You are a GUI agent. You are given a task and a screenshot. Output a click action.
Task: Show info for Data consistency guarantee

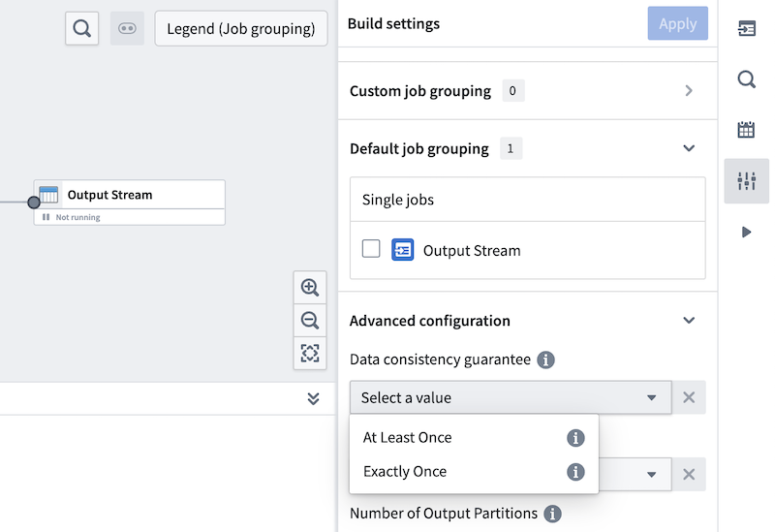pyautogui.click(x=545, y=360)
